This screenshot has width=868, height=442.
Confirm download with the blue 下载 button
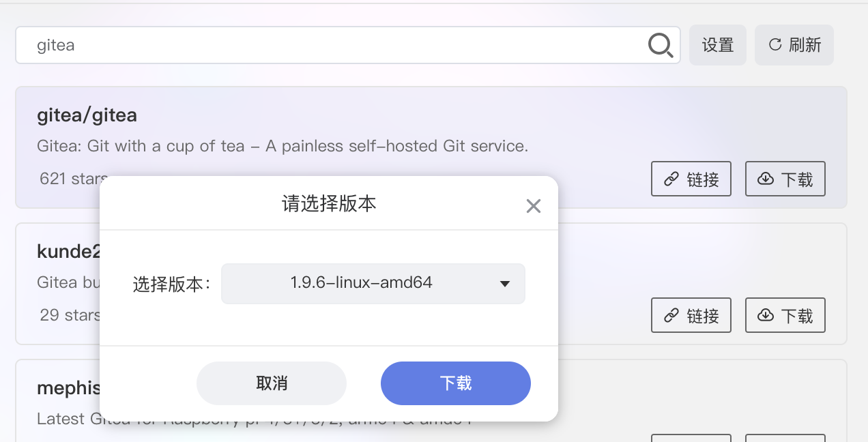click(455, 383)
